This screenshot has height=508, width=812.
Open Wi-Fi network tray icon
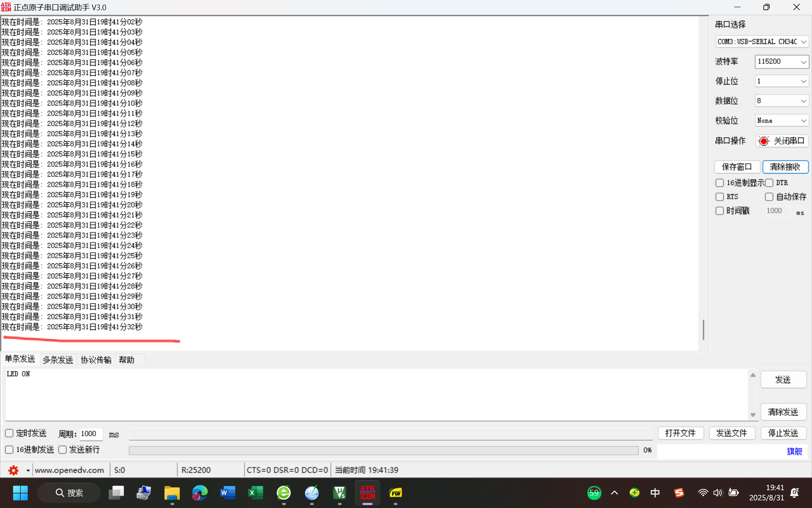(703, 493)
